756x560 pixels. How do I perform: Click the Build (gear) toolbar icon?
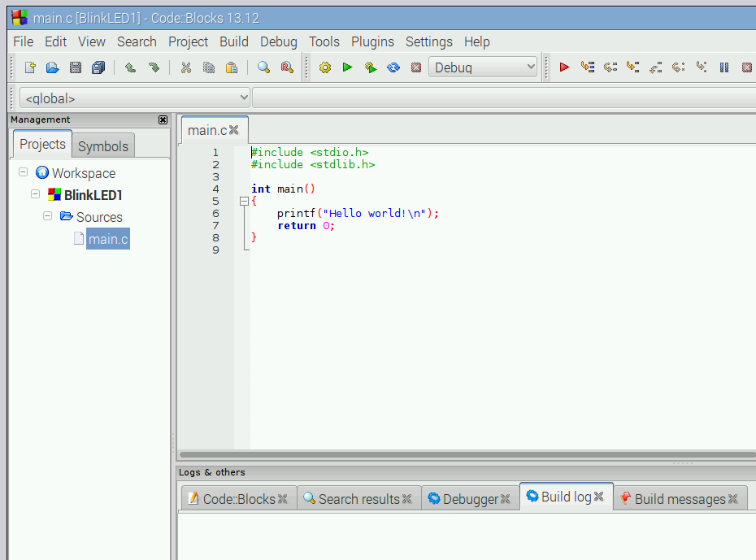[x=324, y=67]
